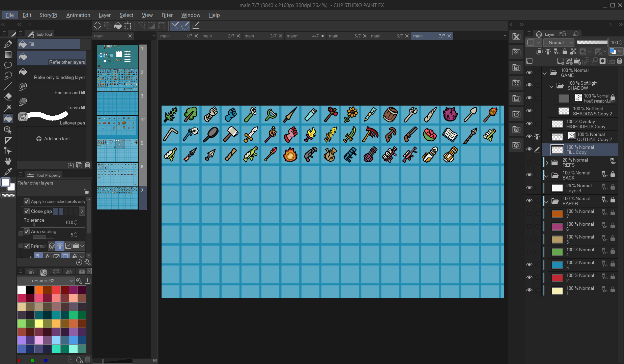Toggle the Close gap checkbox
Viewport: 624px width, 364px height.
27,211
